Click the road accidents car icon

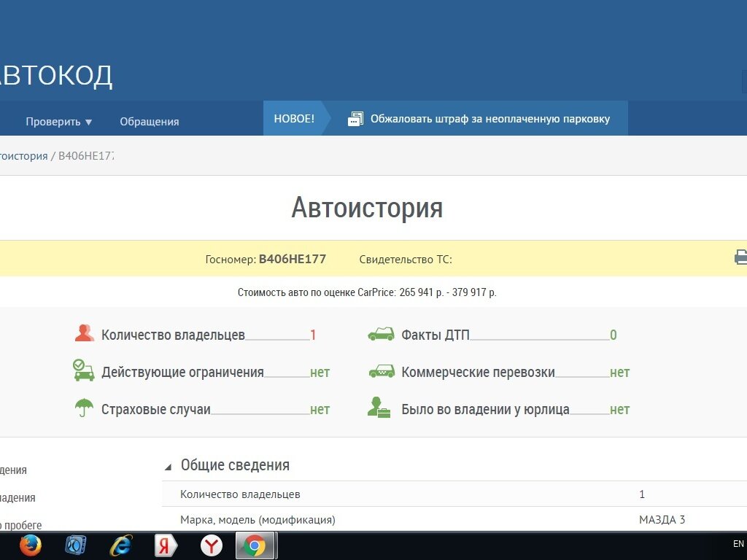pyautogui.click(x=381, y=335)
